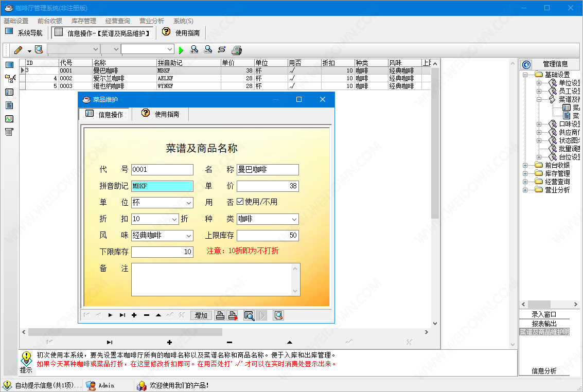
Task: Click the 拼音助记 input field
Action: (162, 186)
